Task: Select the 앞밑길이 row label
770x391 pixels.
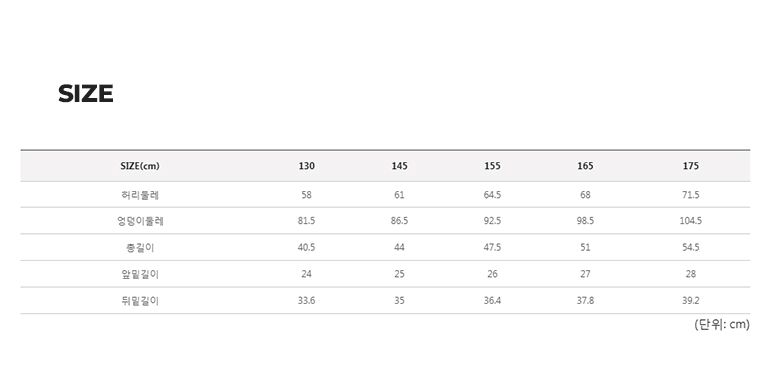Action: click(x=140, y=274)
